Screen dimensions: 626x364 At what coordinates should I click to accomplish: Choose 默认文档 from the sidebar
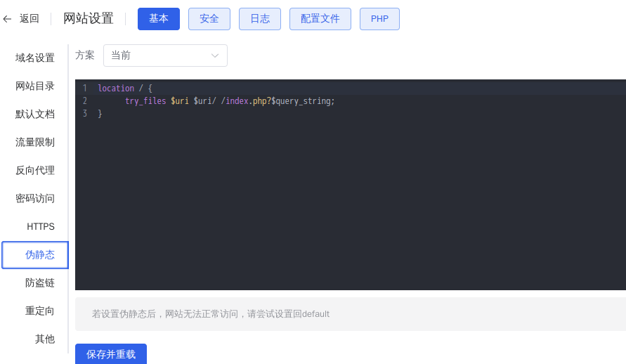click(x=34, y=114)
